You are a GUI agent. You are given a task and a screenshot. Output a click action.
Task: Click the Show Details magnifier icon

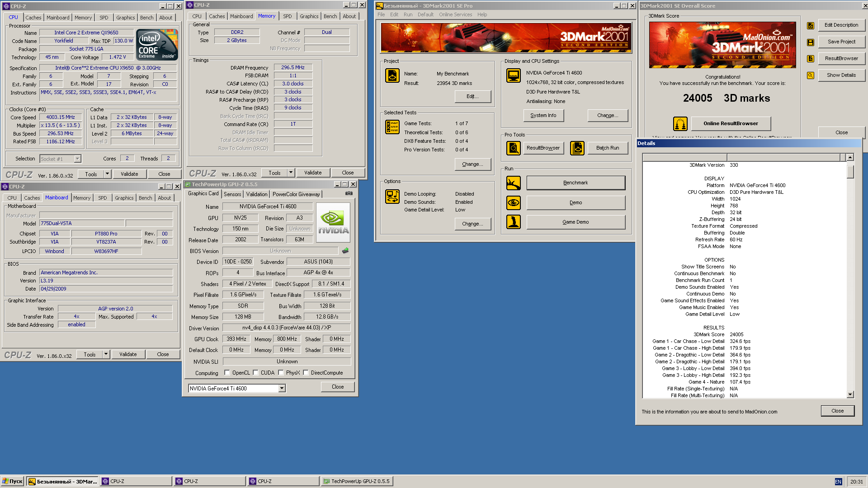(x=811, y=75)
